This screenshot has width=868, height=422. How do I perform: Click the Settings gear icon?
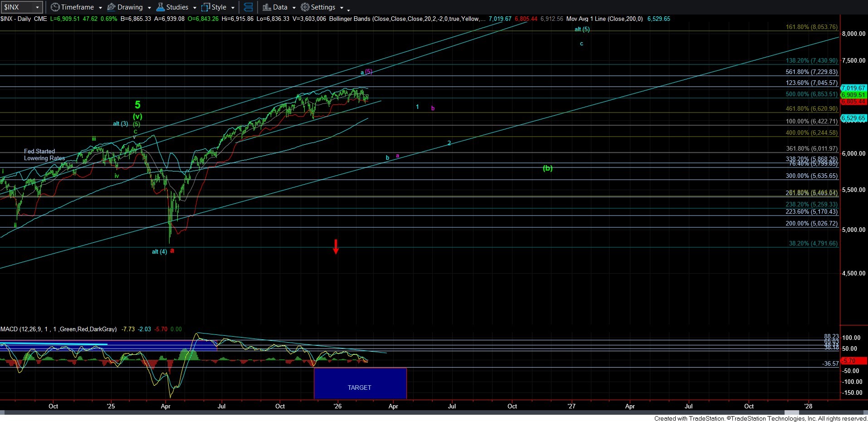pyautogui.click(x=305, y=7)
